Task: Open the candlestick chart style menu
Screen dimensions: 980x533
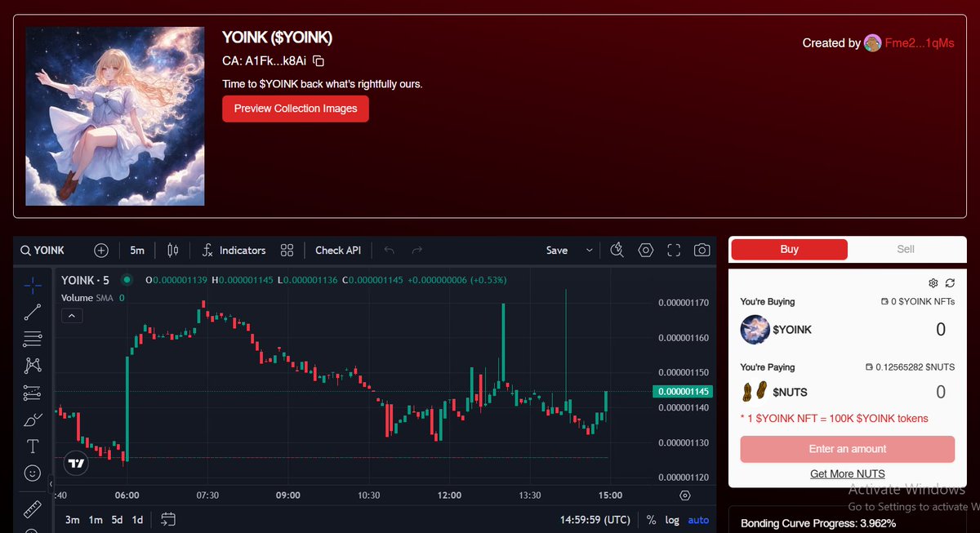Action: click(x=172, y=251)
